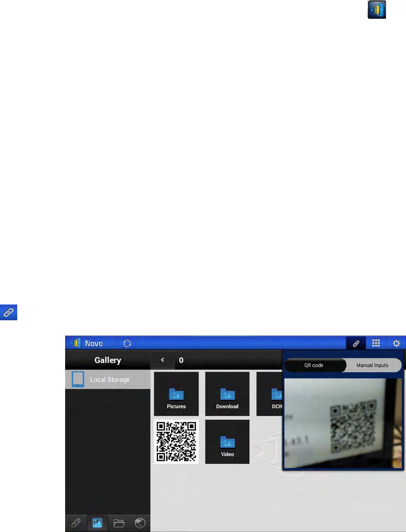The height and width of the screenshot is (532, 406).
Task: Click the link connection icon in the top bar
Action: click(356, 343)
